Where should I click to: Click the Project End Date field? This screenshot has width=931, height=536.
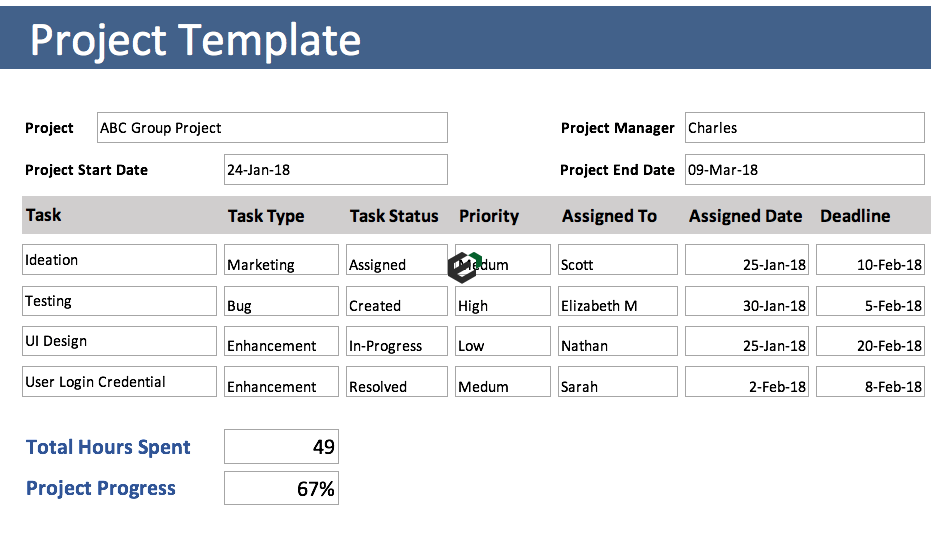point(804,170)
